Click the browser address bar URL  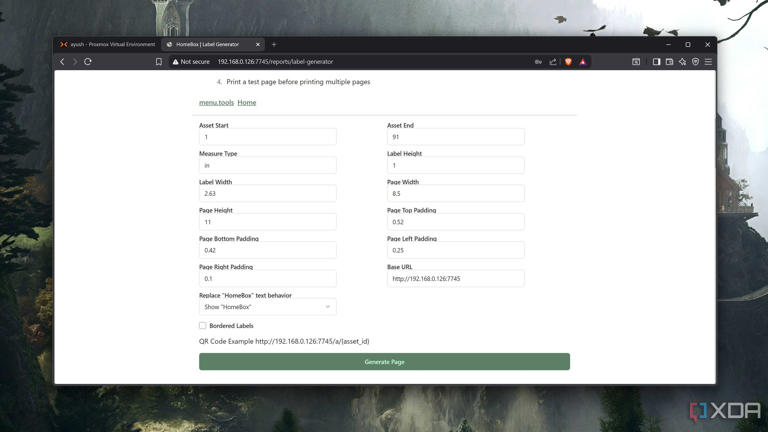click(x=275, y=62)
